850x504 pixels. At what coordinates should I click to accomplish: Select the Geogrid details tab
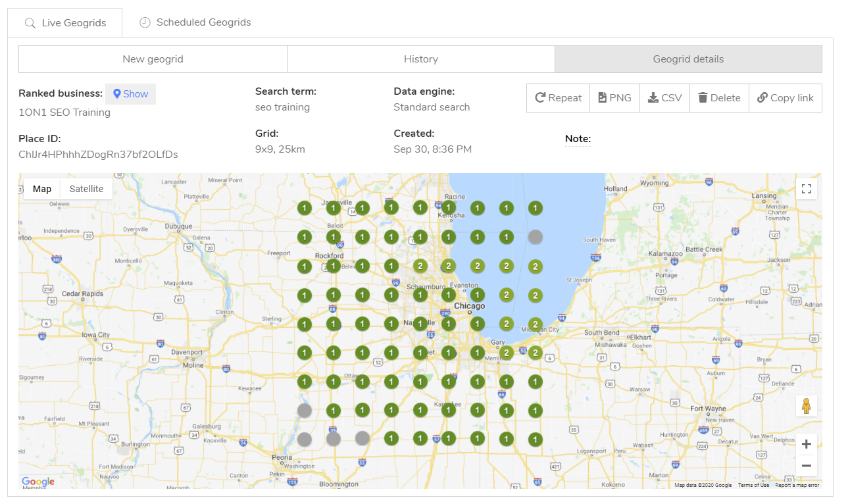[688, 59]
